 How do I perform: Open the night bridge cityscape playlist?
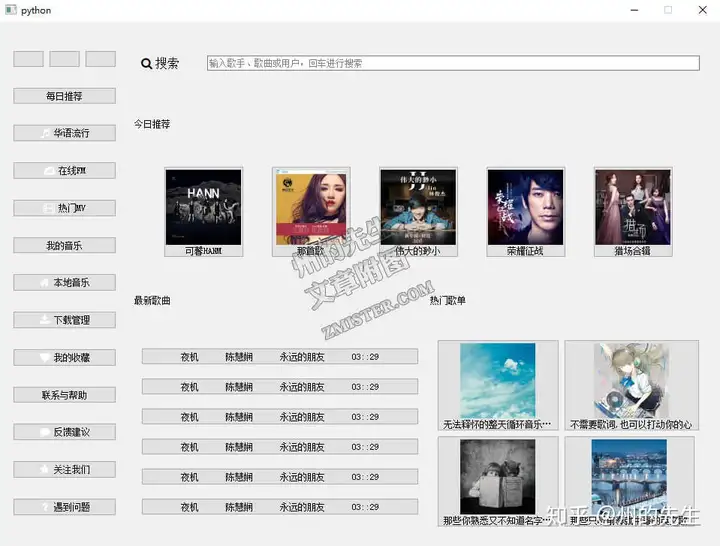tap(630, 481)
